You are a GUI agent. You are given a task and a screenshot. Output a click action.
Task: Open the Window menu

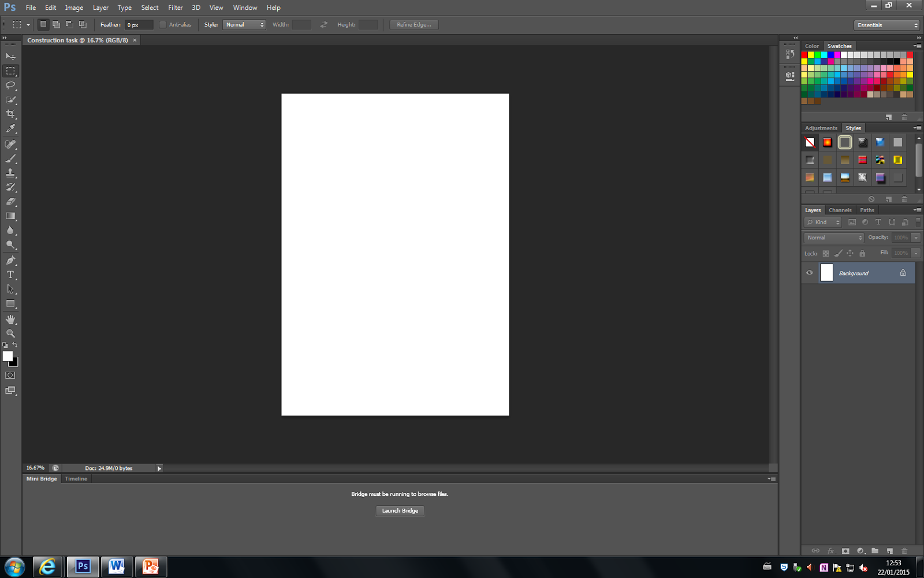pyautogui.click(x=245, y=8)
